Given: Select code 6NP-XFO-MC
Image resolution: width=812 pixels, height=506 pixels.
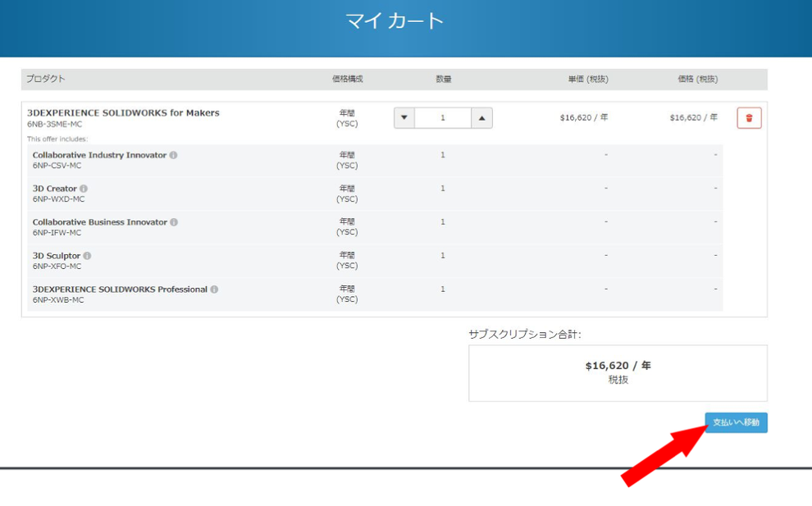Looking at the screenshot, I should point(57,267).
